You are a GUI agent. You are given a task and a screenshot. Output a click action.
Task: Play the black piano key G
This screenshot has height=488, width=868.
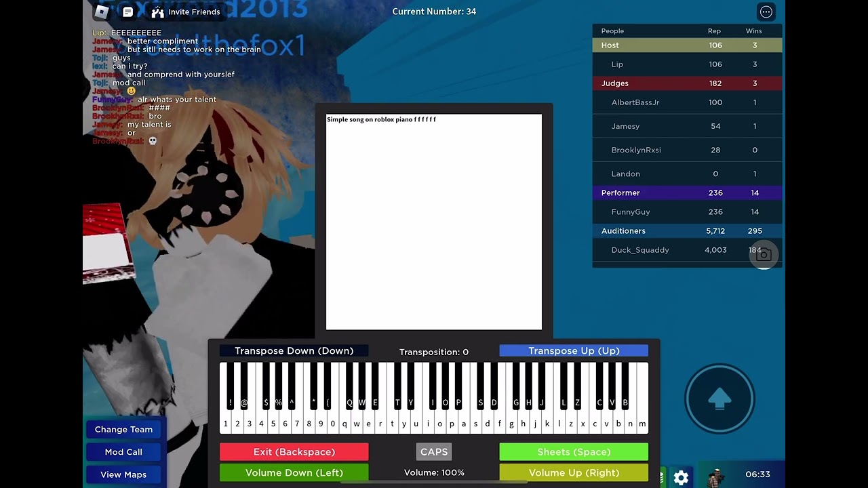(x=516, y=386)
